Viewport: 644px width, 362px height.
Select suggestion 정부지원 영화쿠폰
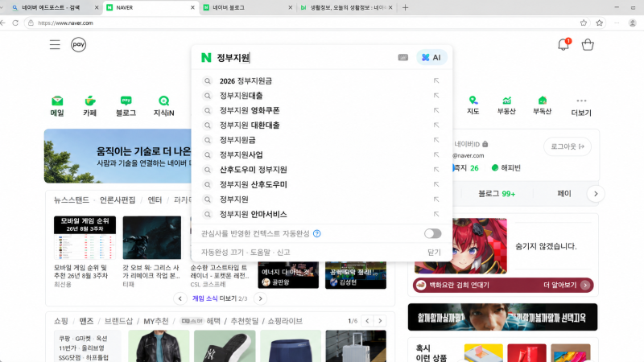pos(250,110)
